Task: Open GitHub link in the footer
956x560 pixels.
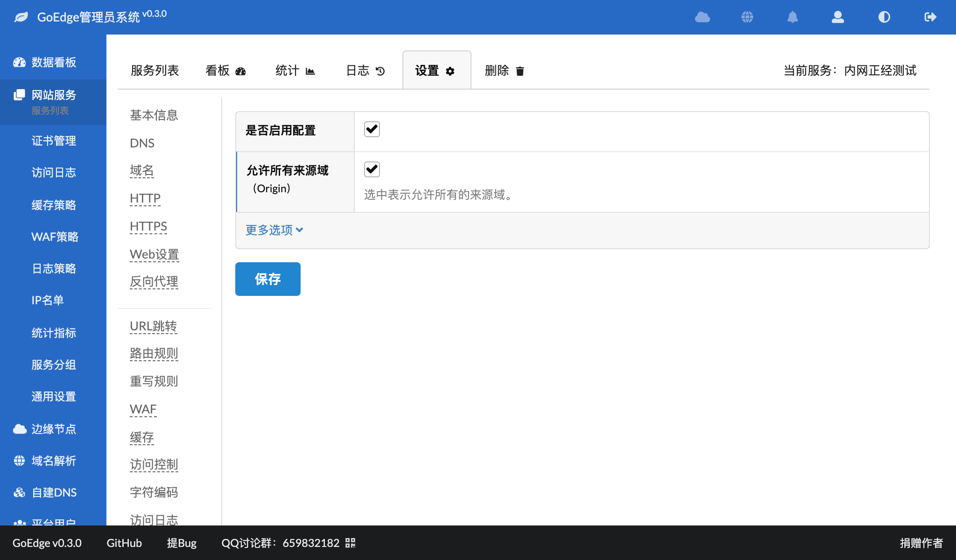Action: (x=124, y=543)
